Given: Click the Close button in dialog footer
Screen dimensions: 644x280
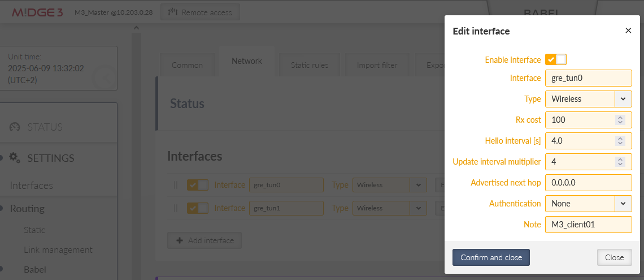Looking at the screenshot, I should [x=615, y=257].
